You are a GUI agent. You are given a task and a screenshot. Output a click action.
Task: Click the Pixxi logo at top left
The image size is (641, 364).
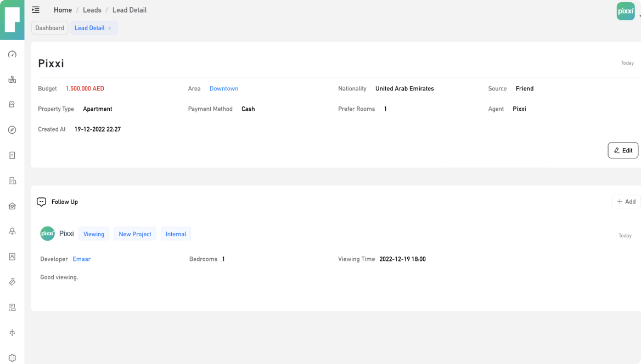click(12, 20)
